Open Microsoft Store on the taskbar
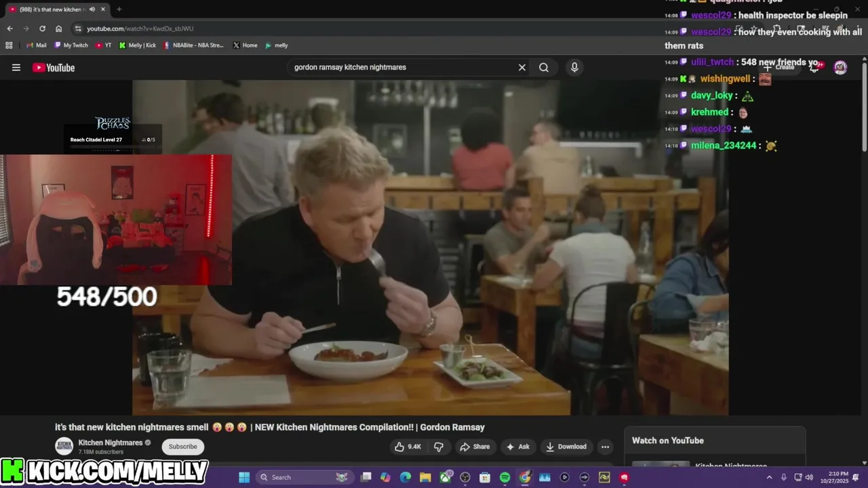The image size is (868, 488). tap(485, 477)
